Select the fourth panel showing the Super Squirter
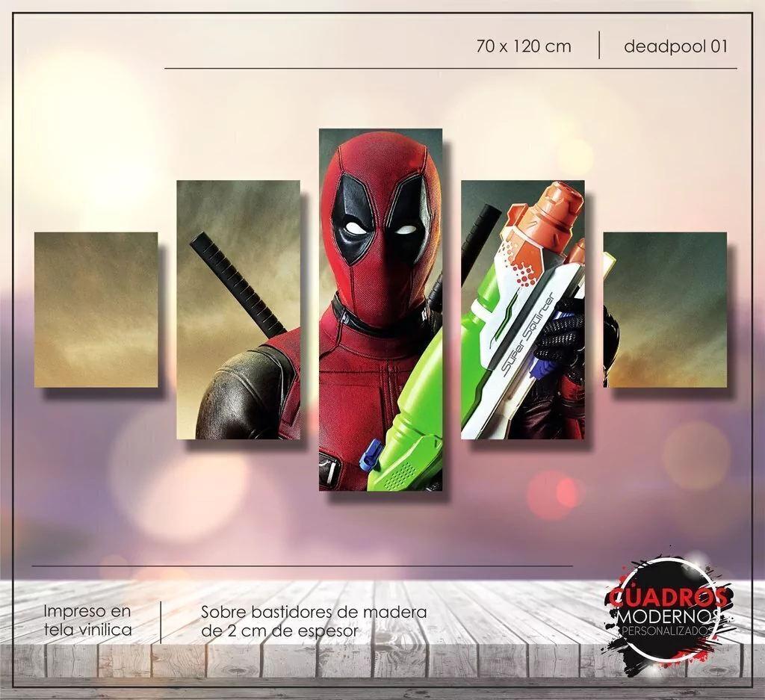Screen dimensions: 765x700 522,310
